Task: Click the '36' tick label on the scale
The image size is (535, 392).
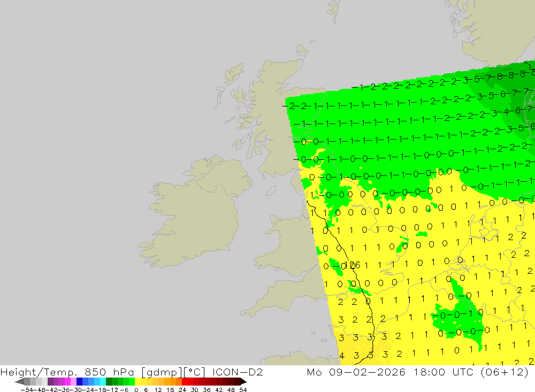Action: tap(207, 390)
